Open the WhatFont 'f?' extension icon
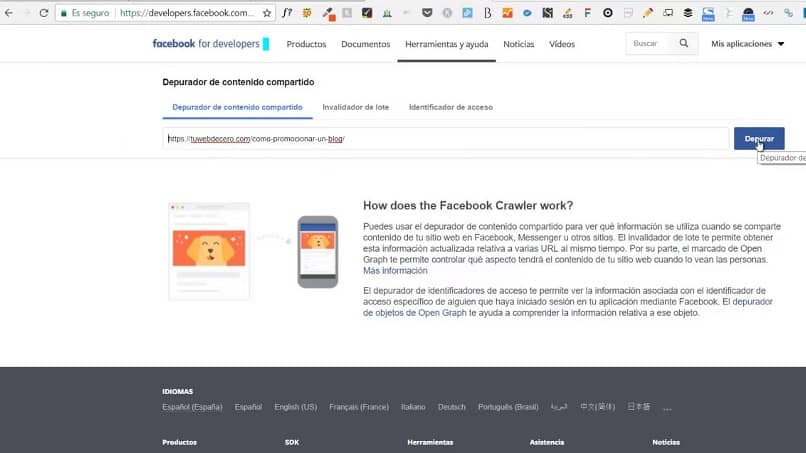Viewport: 806px width, 453px height. [287, 13]
